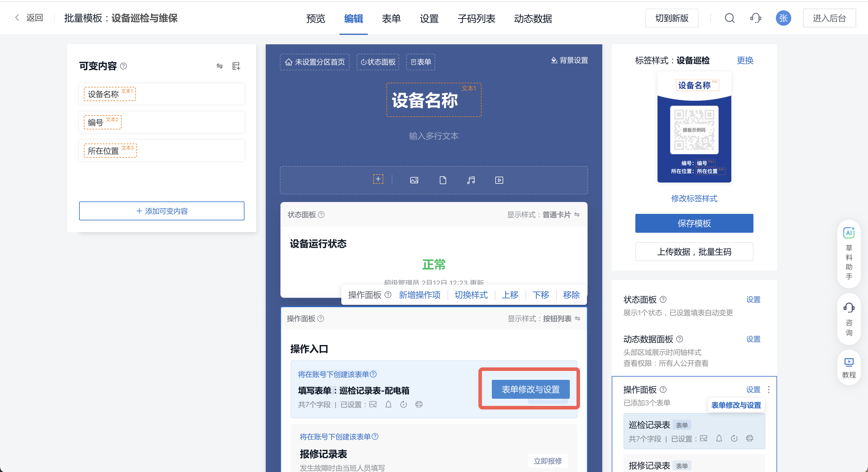Swap order icon in 可变内容 panel
This screenshot has width=868, height=472.
pos(220,66)
